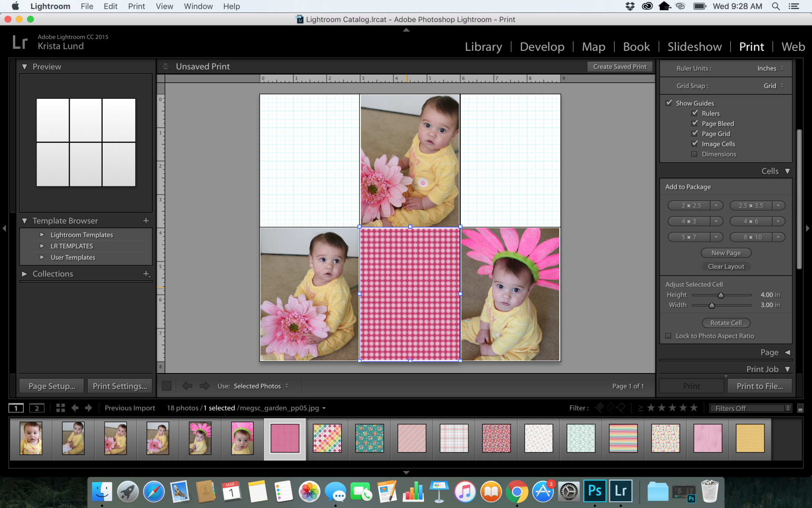Viewport: 812px width, 508px height.
Task: Click the previous photo arrow in filmstrip toolbar
Action: pyautogui.click(x=75, y=408)
